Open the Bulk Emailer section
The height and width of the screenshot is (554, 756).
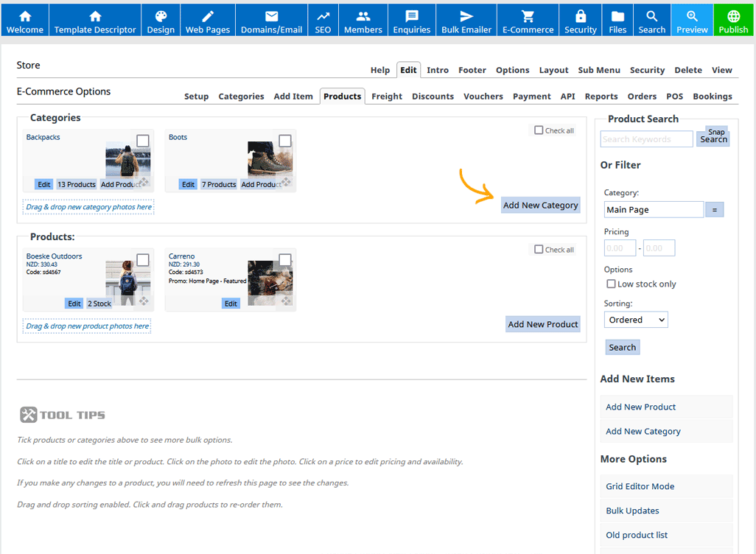(x=466, y=20)
